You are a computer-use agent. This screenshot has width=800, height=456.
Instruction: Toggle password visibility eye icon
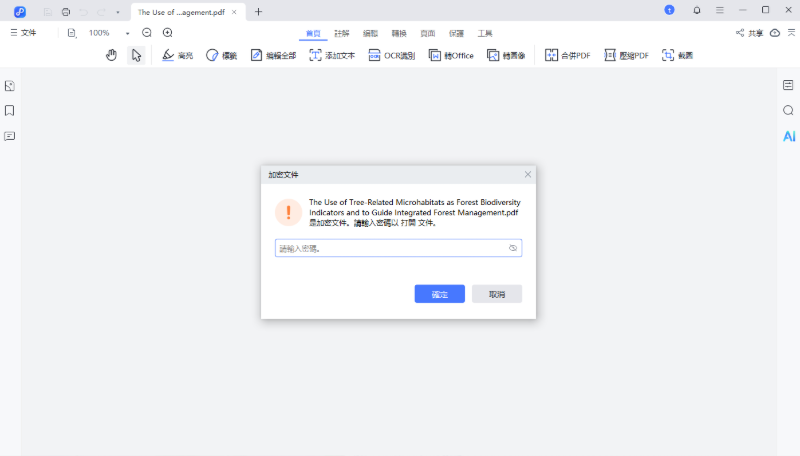click(512, 248)
